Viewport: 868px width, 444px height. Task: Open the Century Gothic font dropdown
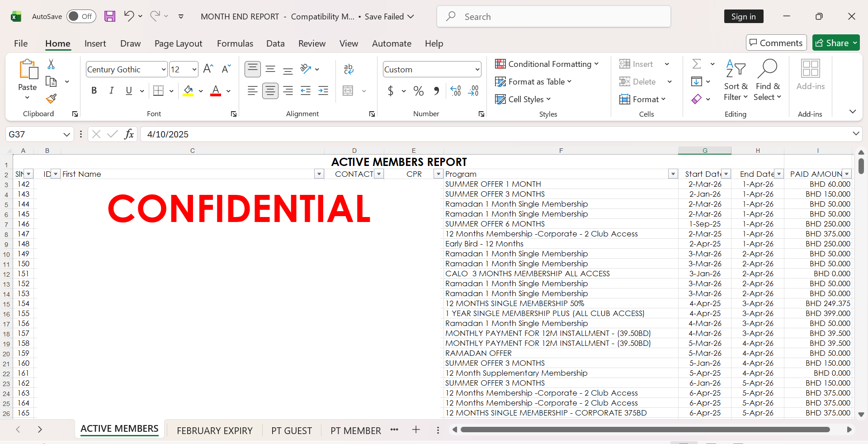click(x=164, y=70)
